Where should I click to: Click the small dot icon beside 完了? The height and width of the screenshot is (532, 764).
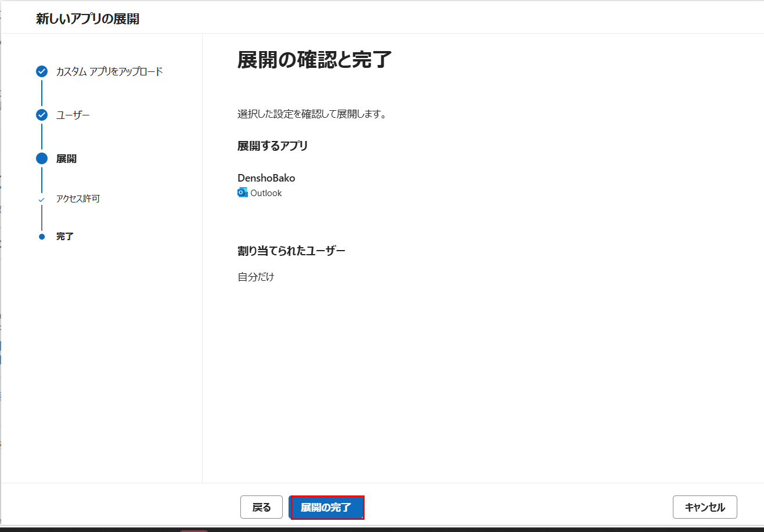click(42, 237)
